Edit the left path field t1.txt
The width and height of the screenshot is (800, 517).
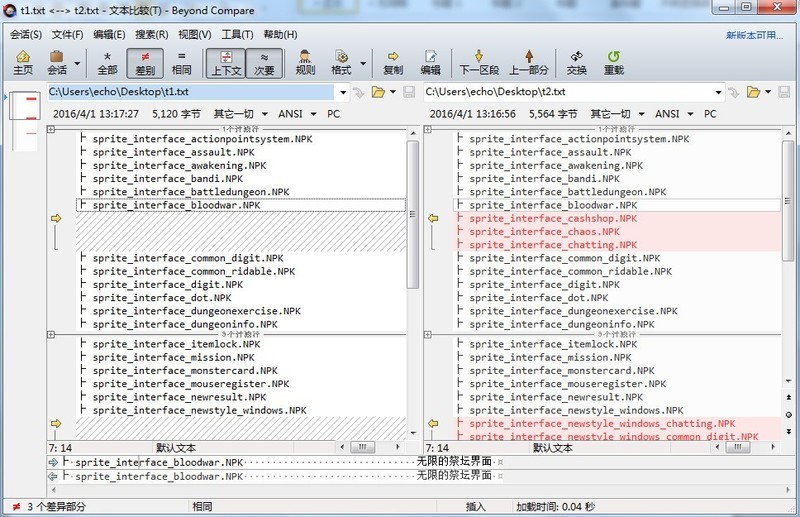(x=191, y=92)
